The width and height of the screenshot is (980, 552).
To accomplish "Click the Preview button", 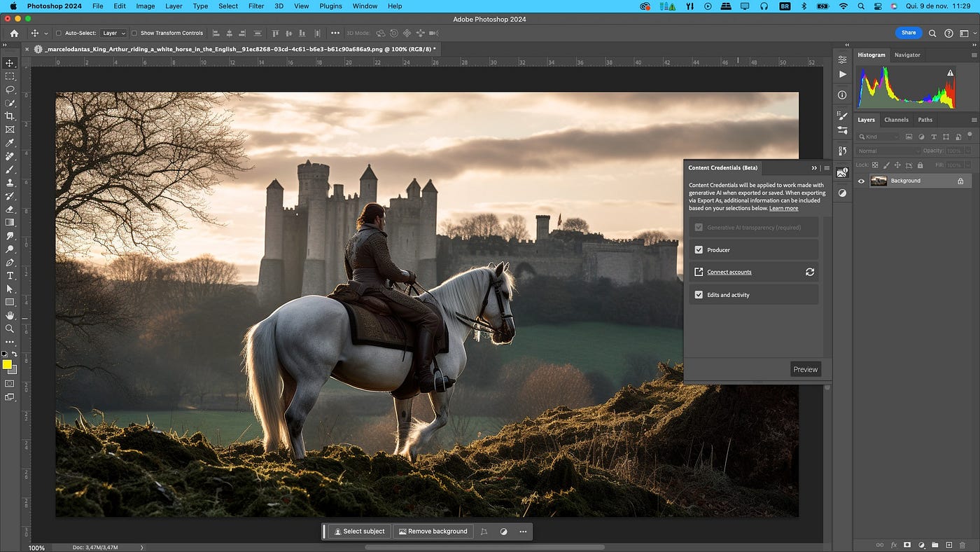I will [805, 369].
